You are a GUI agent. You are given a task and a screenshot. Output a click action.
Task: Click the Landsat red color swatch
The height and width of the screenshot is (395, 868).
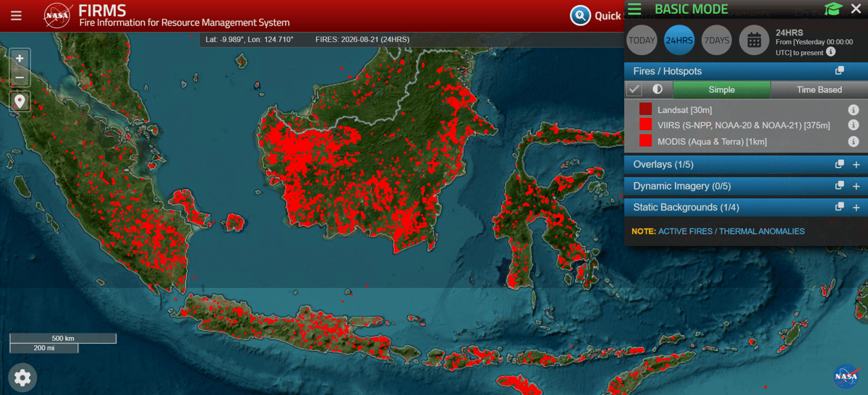click(646, 109)
